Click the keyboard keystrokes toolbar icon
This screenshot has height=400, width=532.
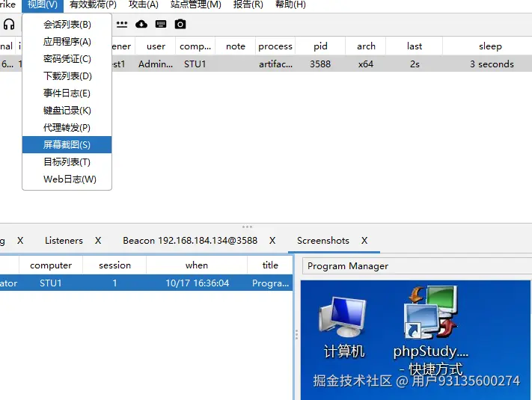[x=160, y=24]
